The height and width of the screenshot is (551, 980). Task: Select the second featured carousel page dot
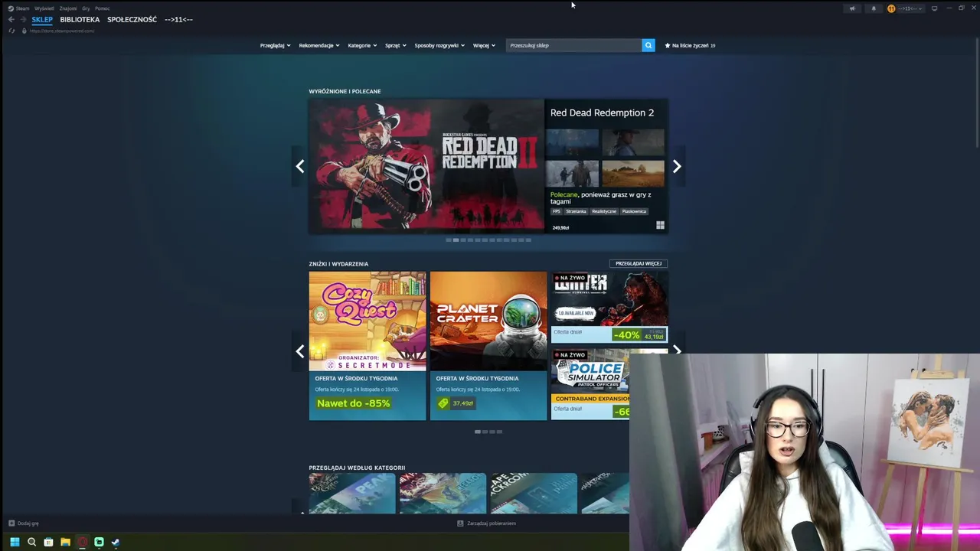click(456, 240)
